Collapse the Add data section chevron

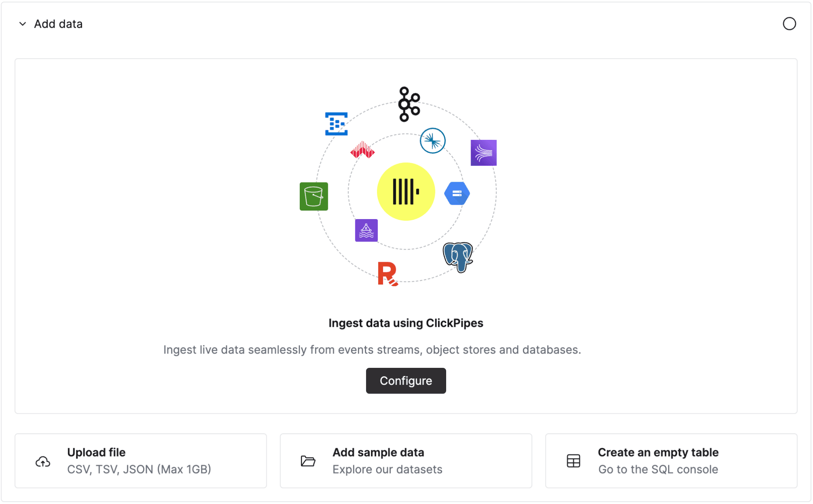23,24
